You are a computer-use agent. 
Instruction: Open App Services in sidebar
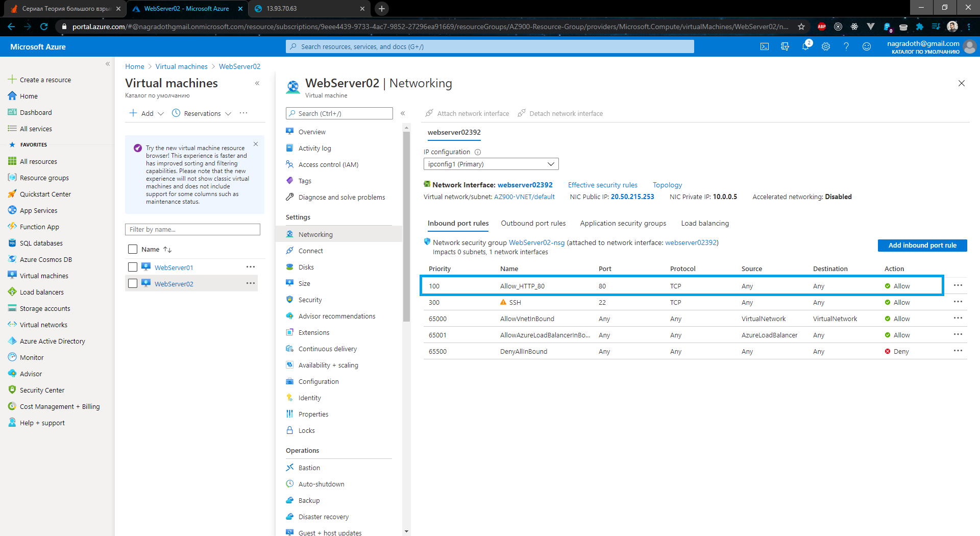[x=38, y=210]
